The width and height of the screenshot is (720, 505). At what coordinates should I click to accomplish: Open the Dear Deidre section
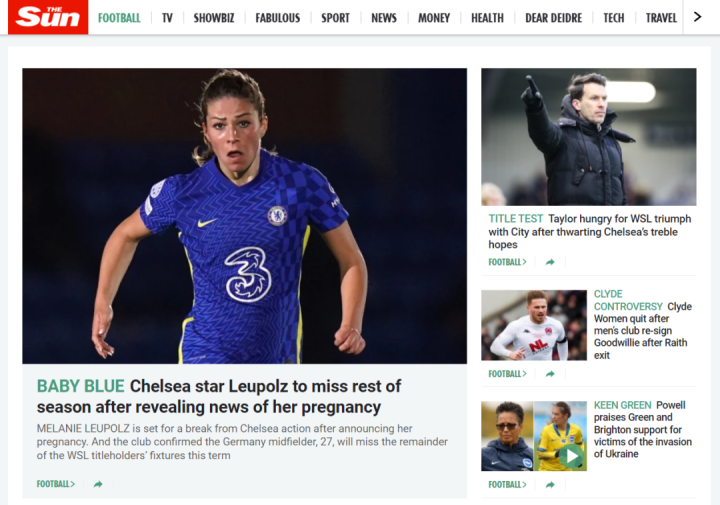click(x=553, y=18)
